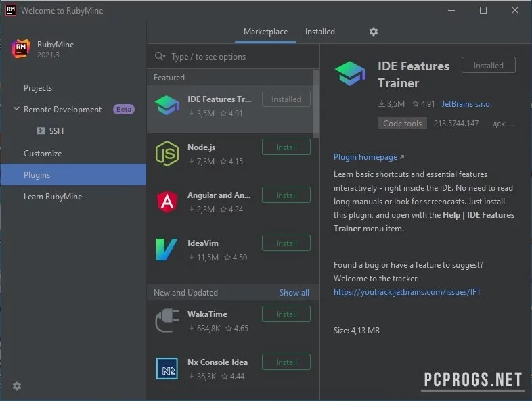This screenshot has width=532, height=401.
Task: Click Installed button in IDE Features Trainer row
Action: (x=286, y=99)
